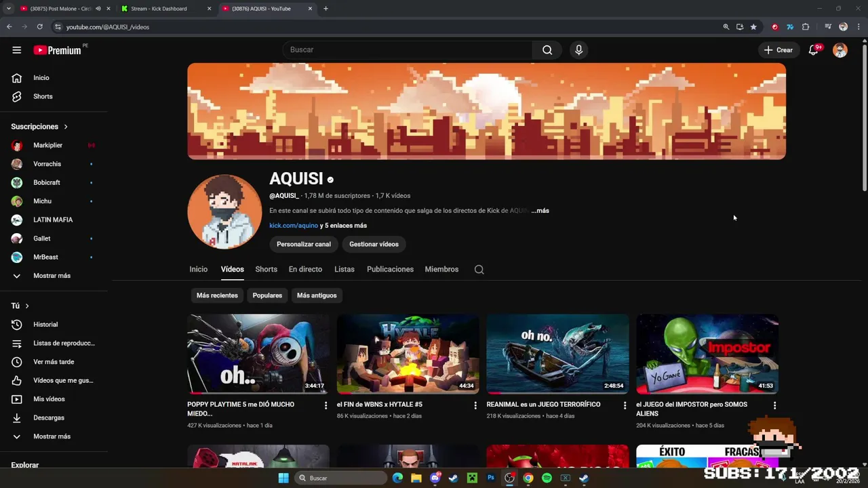Open Chrome media controls icon
The height and width of the screenshot is (488, 868).
pyautogui.click(x=828, y=26)
